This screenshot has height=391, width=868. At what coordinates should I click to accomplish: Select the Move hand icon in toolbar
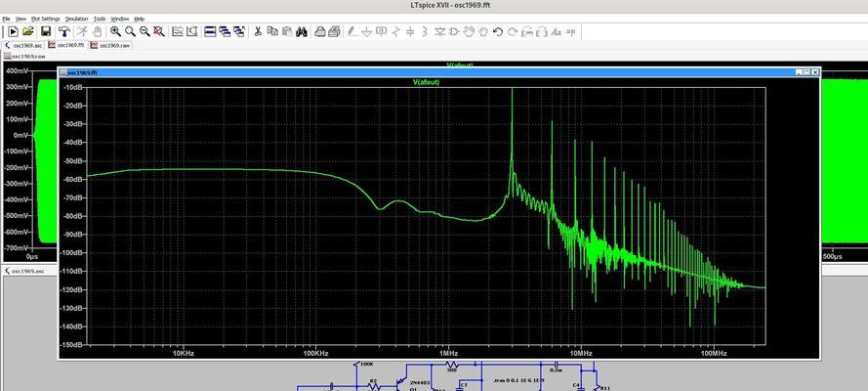coord(469,32)
